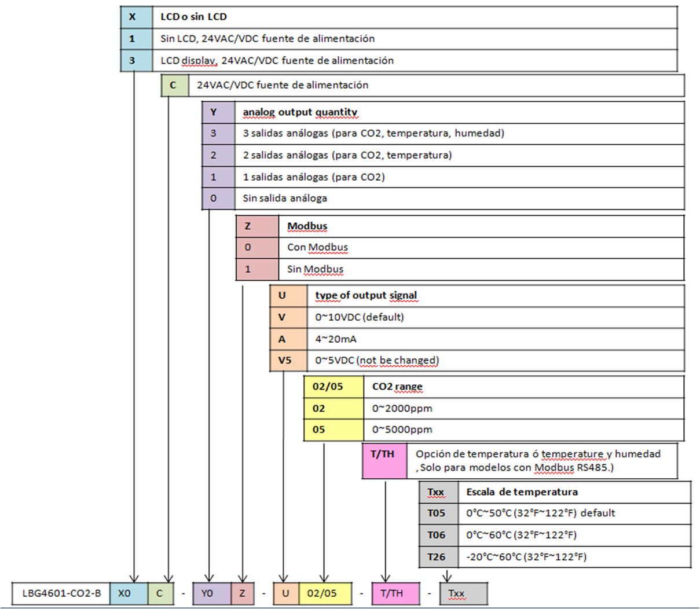Click the 'Sin Modbus' row text
This screenshot has height=609, width=700.
(x=315, y=270)
